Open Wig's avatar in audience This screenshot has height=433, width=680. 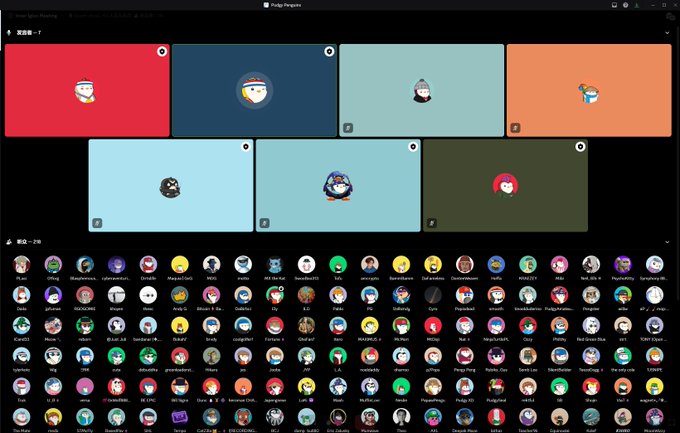click(53, 356)
